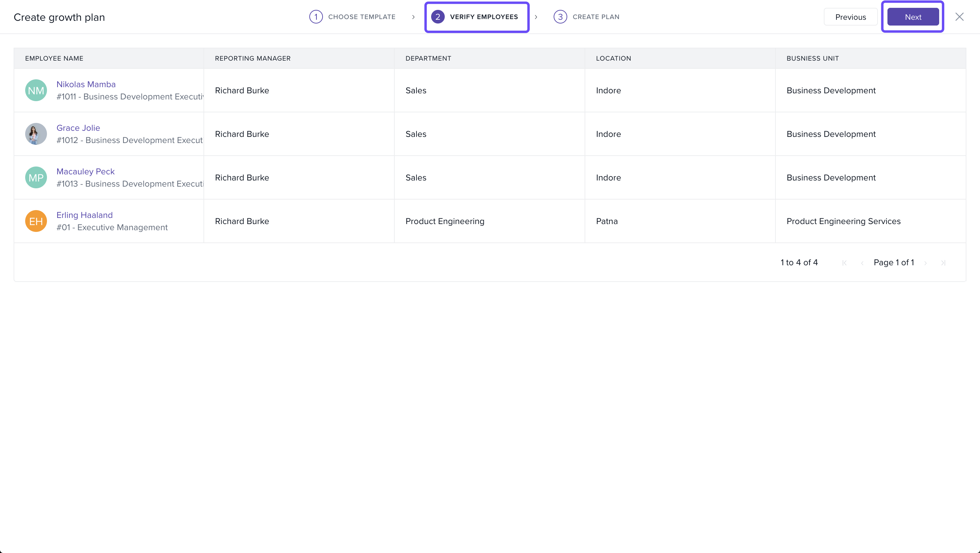
Task: Go to previous page pagination arrow
Action: point(862,263)
